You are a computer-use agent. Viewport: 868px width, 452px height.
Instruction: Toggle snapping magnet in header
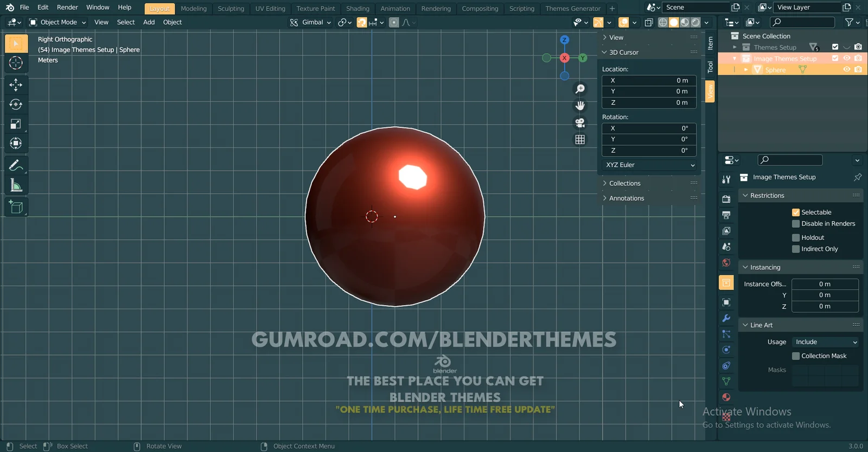[361, 22]
